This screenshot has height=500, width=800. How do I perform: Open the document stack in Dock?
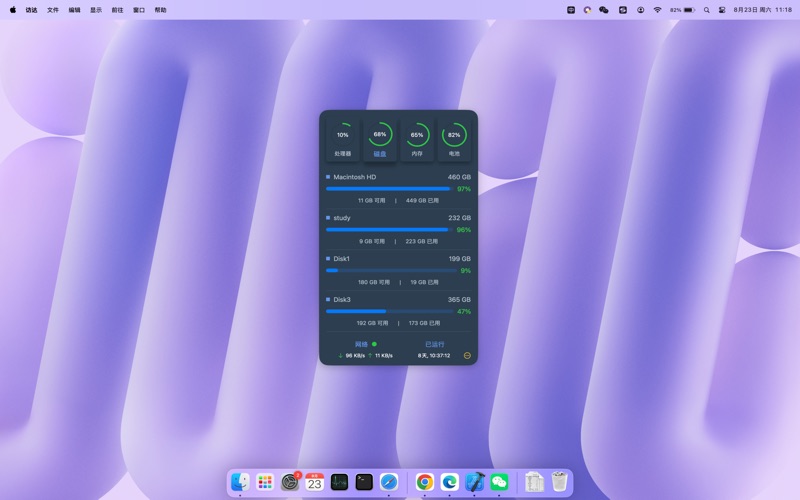[534, 482]
